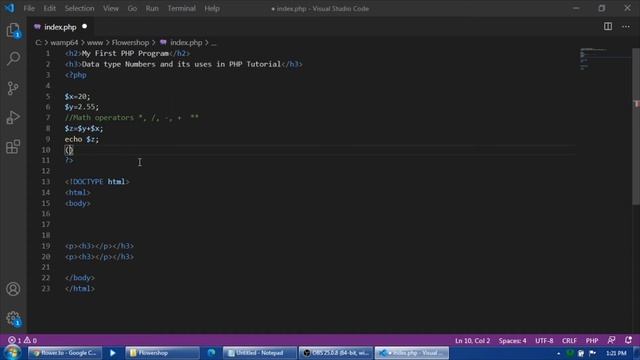This screenshot has width=640, height=360.
Task: Click line number 13 in gutter
Action: [46, 182]
